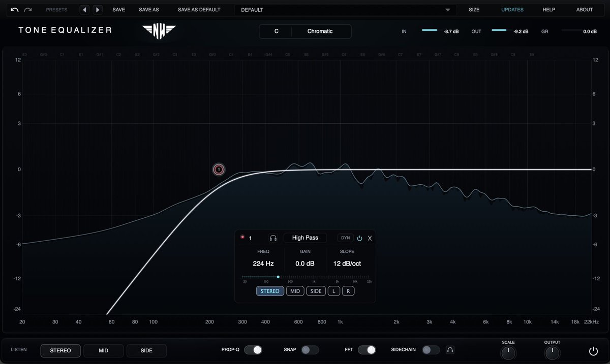Toggle the PROP-Q switch
The height and width of the screenshot is (364, 610).
click(x=253, y=350)
